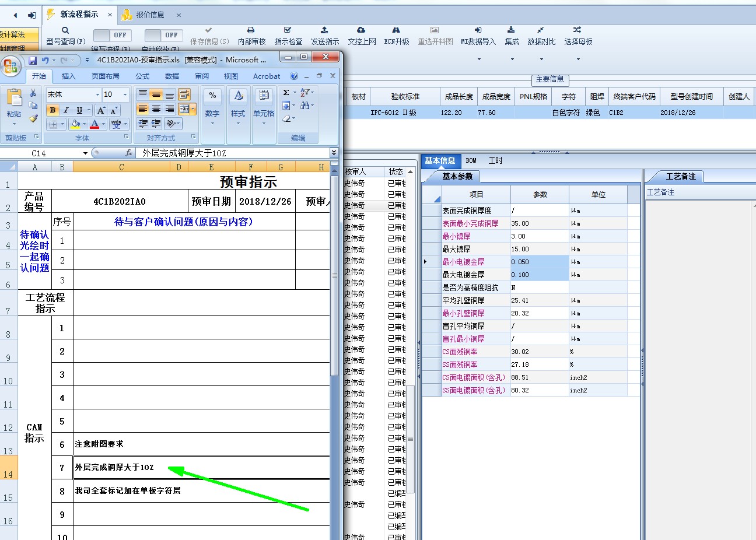This screenshot has width=756, height=540.
Task: Increase the cell indent
Action: [156, 124]
